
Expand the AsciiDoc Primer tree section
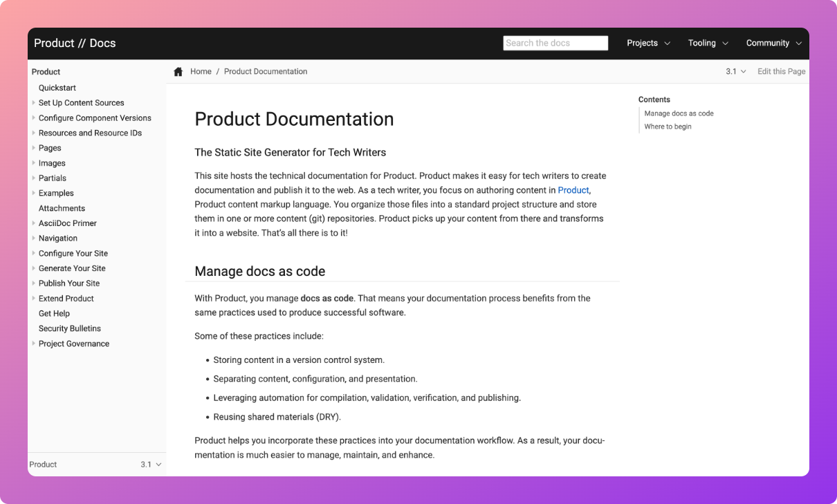tap(33, 223)
